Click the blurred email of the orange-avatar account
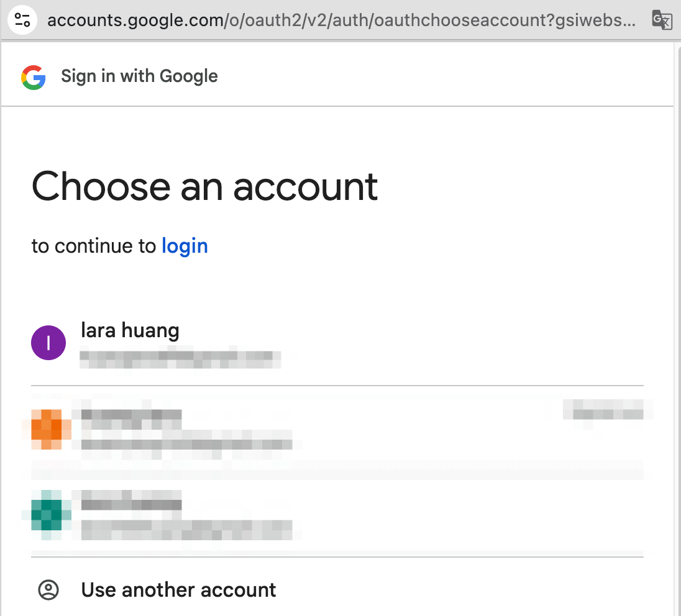The image size is (681, 616). (x=186, y=445)
